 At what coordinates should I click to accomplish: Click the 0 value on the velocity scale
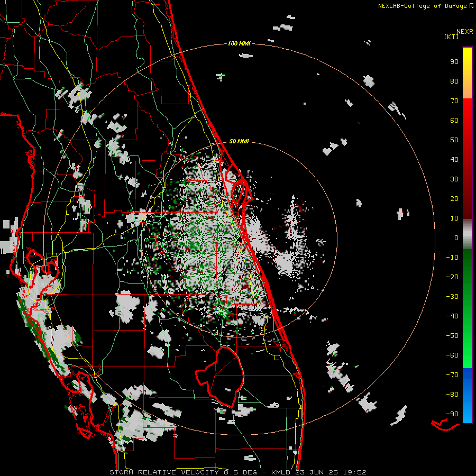tap(456, 237)
